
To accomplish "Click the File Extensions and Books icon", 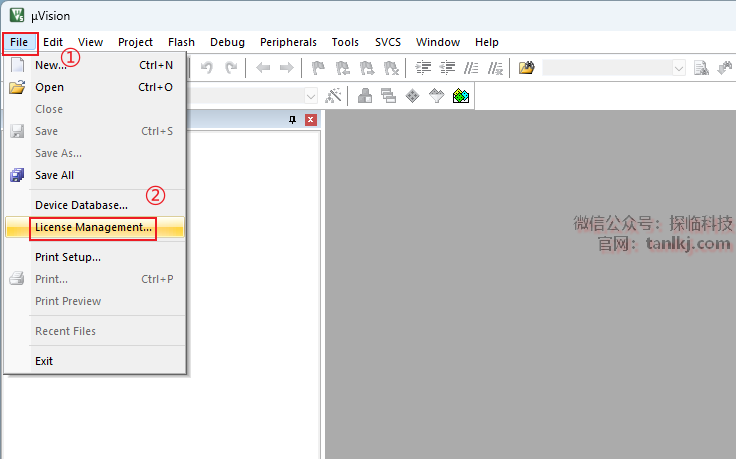I will coord(364,96).
